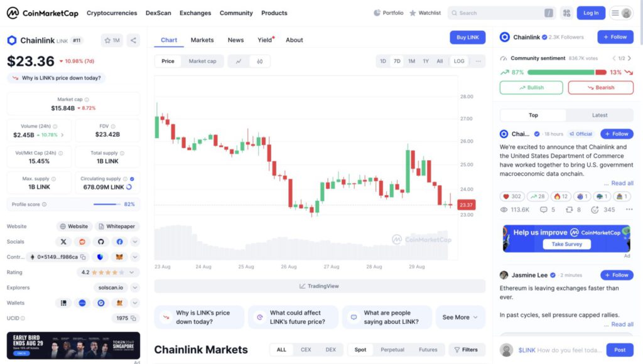643x364 pixels.
Task: Switch to line chart icon
Action: (239, 62)
